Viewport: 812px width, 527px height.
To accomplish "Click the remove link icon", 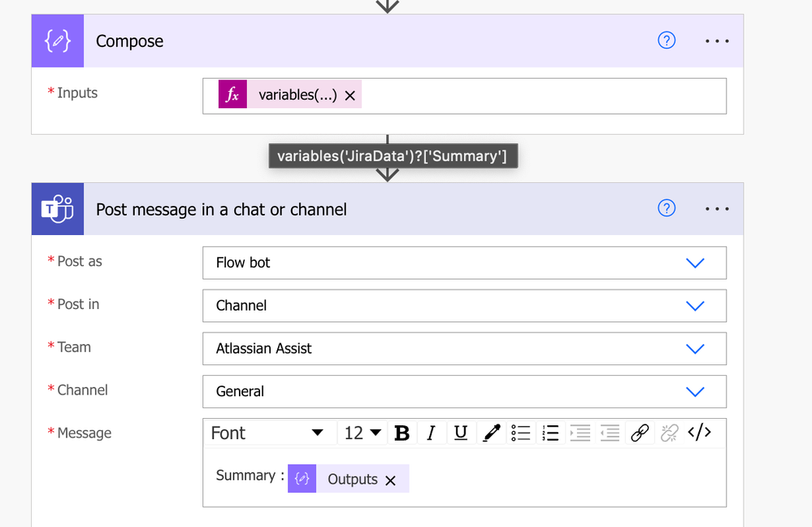I will (x=669, y=433).
